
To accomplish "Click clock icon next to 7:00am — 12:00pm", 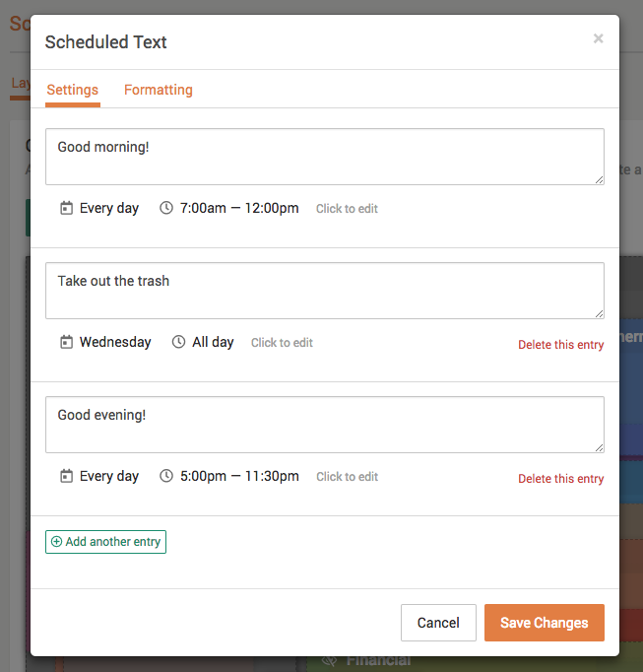I will click(x=166, y=208).
